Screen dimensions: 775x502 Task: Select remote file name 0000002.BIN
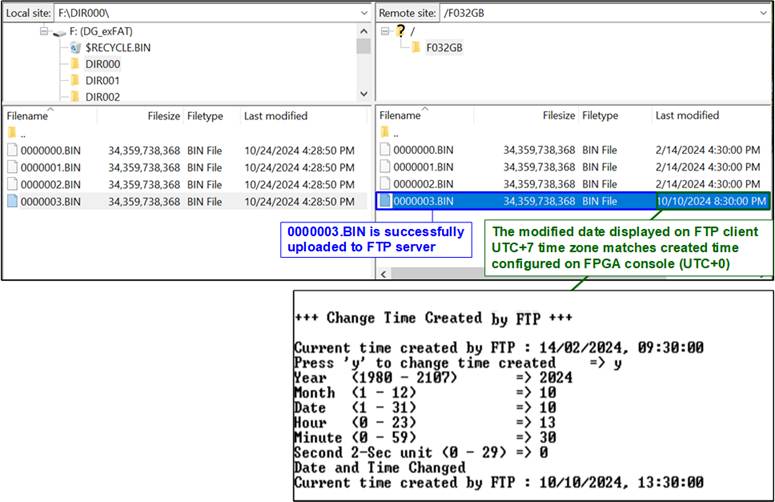coord(423,184)
